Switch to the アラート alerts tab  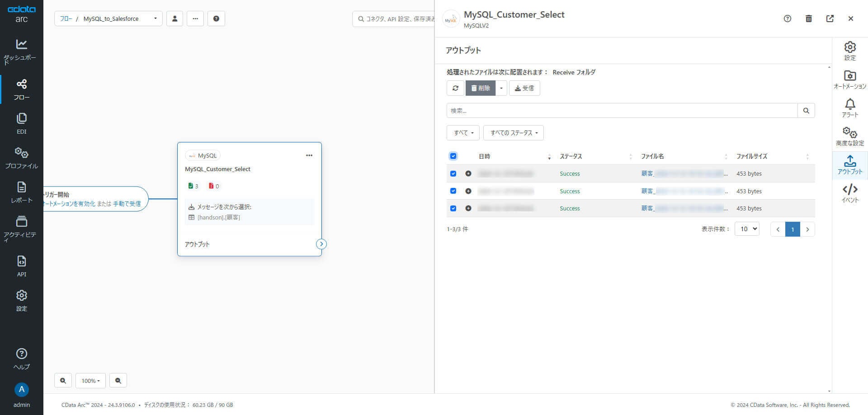(850, 108)
